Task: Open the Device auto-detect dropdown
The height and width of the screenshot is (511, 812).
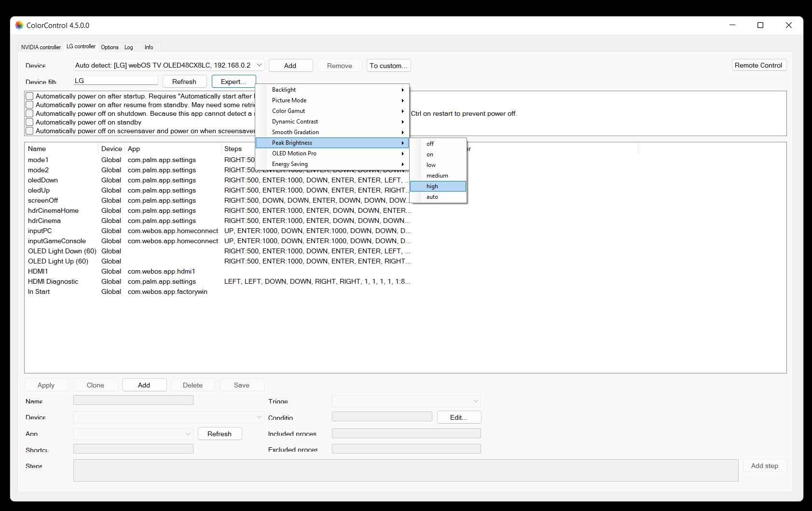Action: (x=168, y=65)
